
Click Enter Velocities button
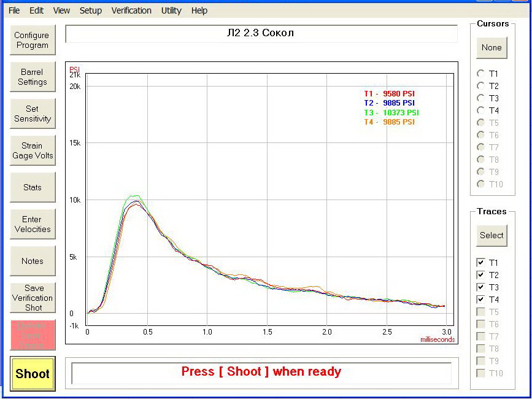[x=32, y=225]
